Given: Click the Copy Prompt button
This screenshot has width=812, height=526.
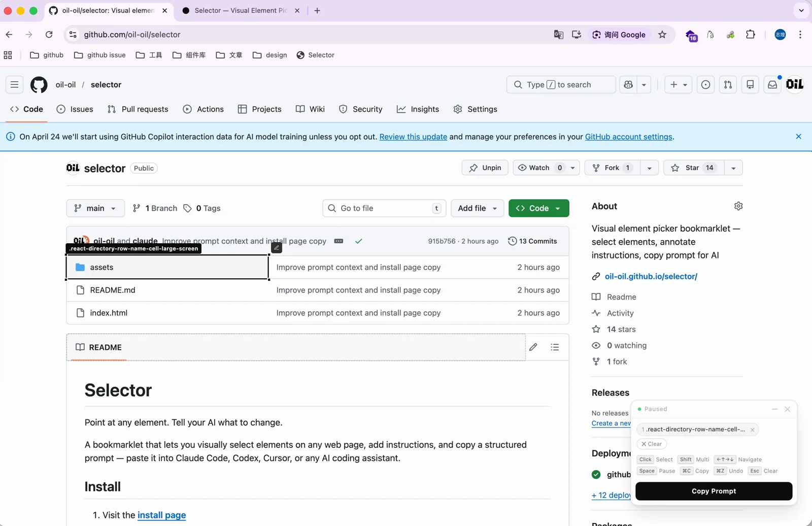Looking at the screenshot, I should 714,491.
